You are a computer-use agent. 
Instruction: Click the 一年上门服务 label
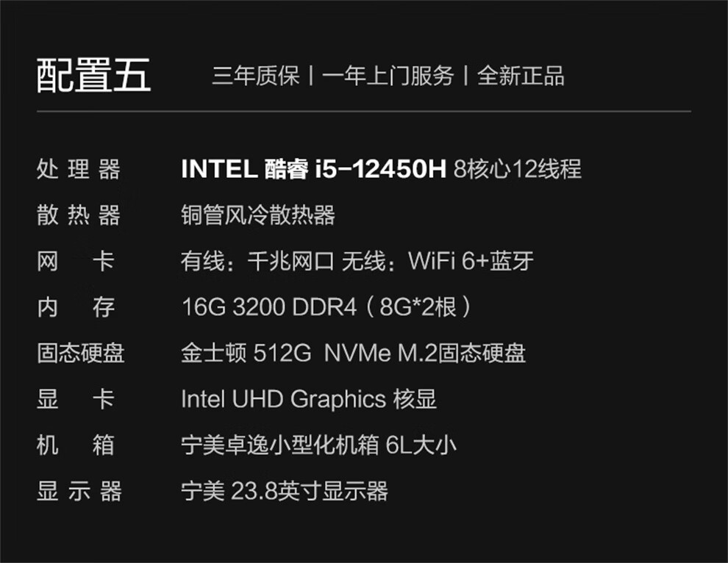[x=388, y=76]
